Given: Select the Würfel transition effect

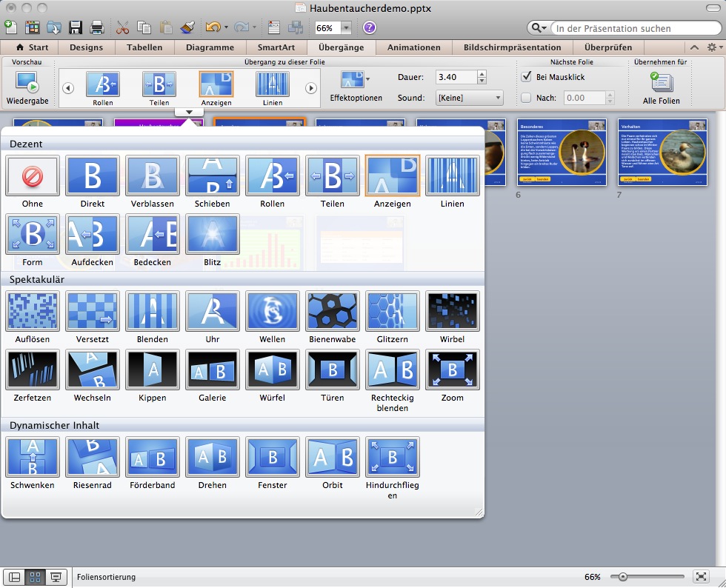Looking at the screenshot, I should click(273, 370).
